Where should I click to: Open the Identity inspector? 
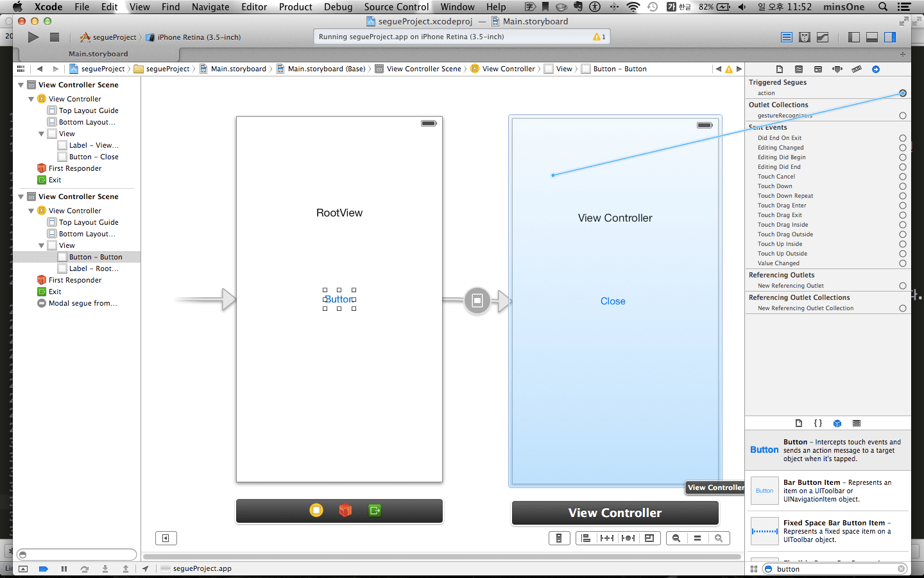818,69
